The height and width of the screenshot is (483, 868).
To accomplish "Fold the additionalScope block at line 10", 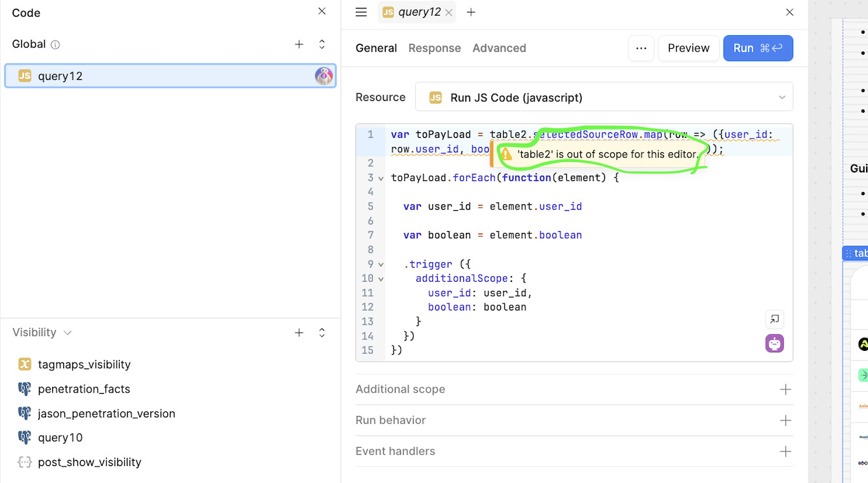I will point(381,279).
